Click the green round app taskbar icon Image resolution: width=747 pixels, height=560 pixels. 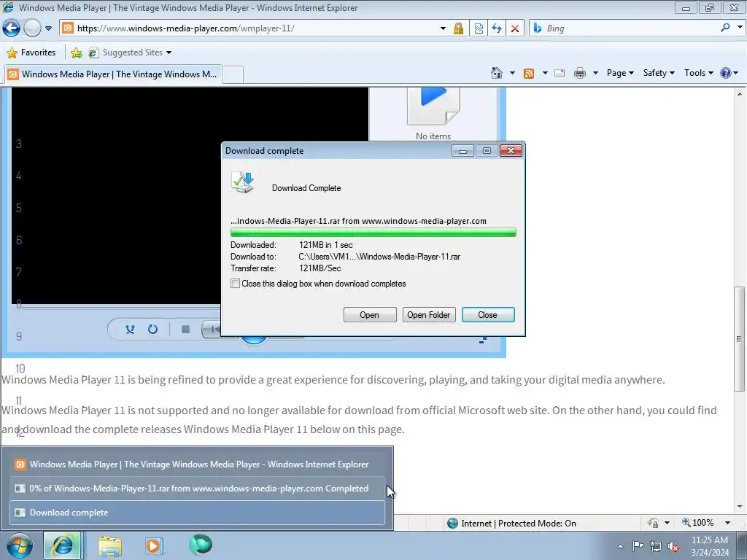coord(200,545)
